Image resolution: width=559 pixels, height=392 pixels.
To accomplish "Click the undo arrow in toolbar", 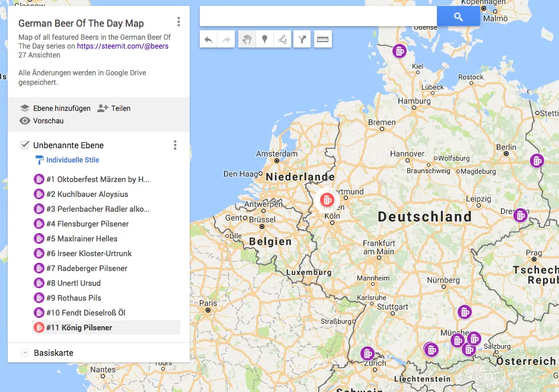I will click(x=209, y=39).
